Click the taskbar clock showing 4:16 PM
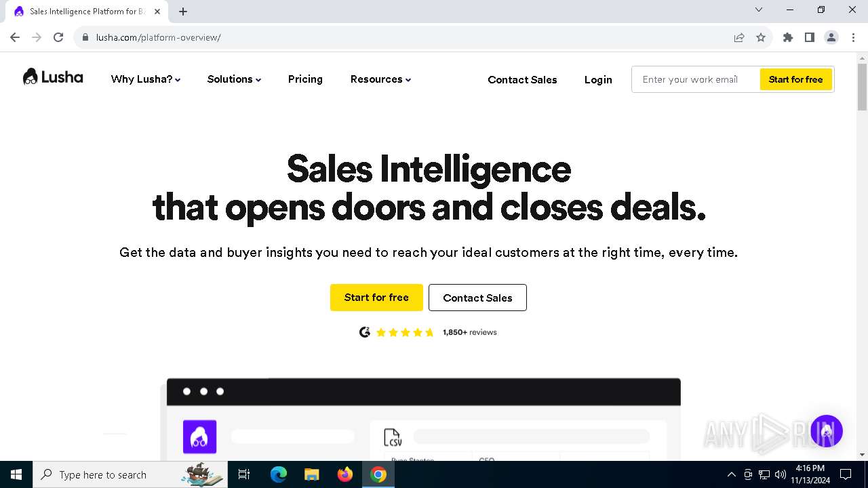The image size is (868, 488). click(x=810, y=474)
